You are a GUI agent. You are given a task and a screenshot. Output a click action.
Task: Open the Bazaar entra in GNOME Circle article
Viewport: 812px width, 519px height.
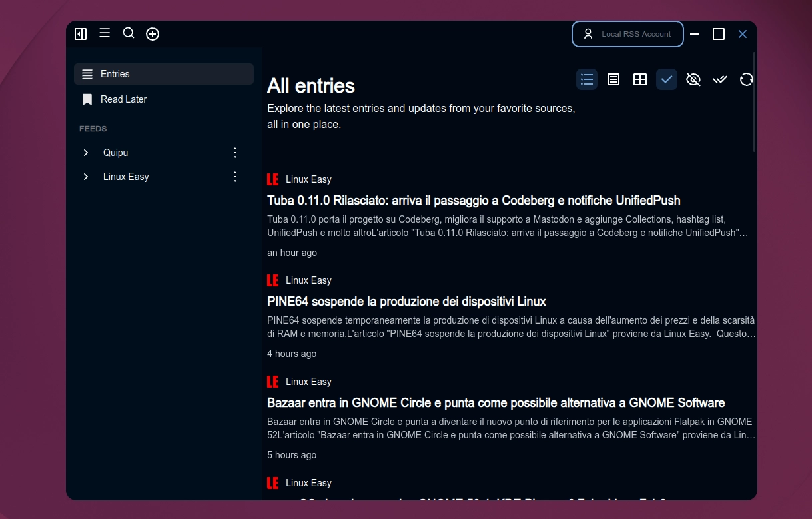pyautogui.click(x=496, y=403)
